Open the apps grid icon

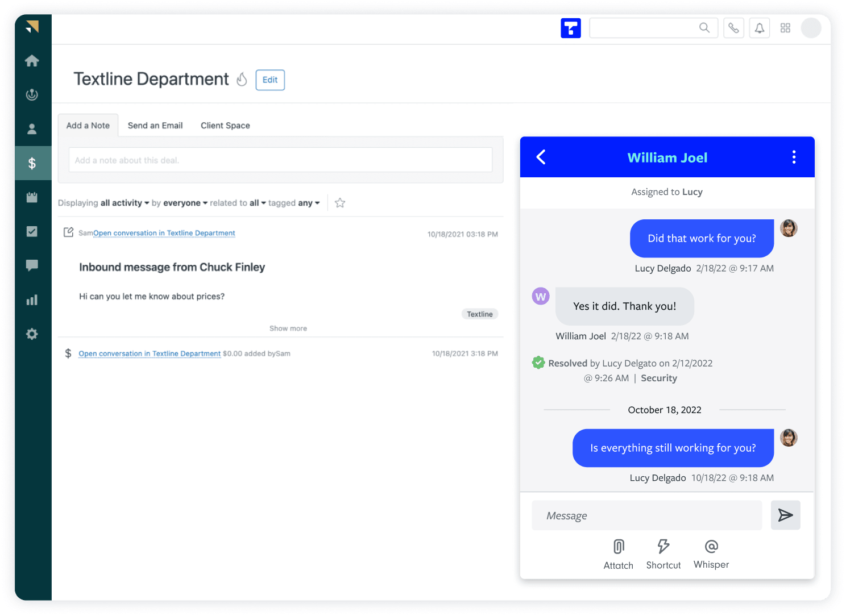tap(786, 28)
